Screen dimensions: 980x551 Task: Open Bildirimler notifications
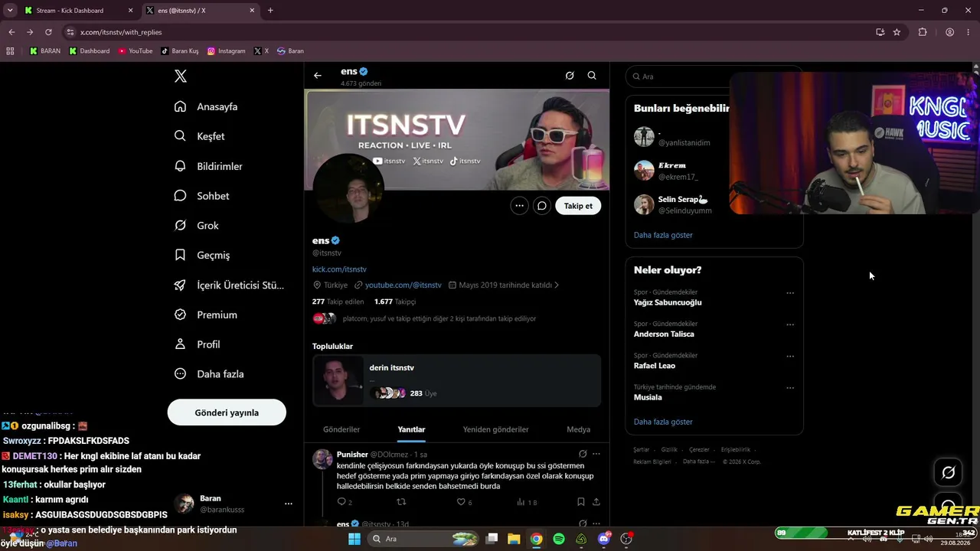coord(208,166)
